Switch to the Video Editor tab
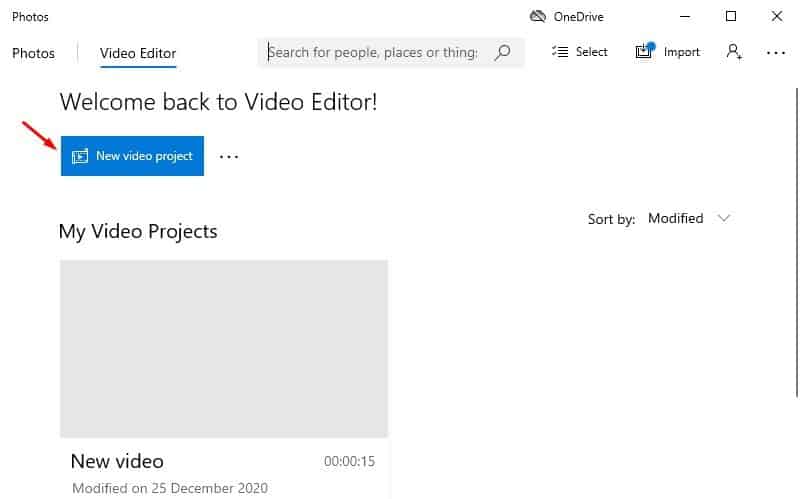Image resolution: width=800 pixels, height=499 pixels. coord(138,53)
